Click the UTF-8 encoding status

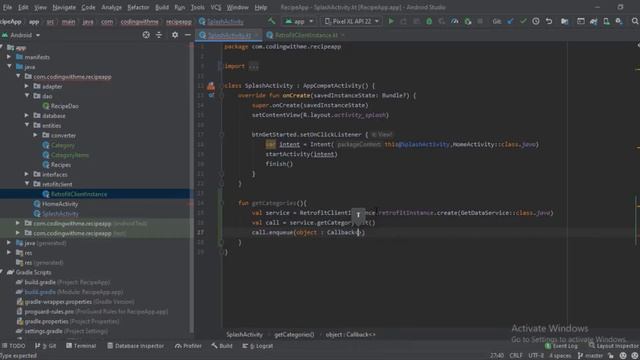pos(536,356)
